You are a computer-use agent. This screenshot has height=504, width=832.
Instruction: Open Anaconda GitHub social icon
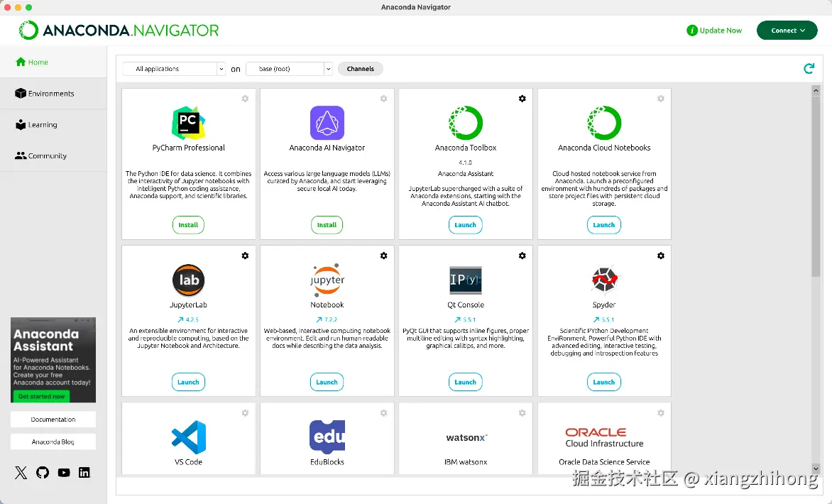point(43,473)
